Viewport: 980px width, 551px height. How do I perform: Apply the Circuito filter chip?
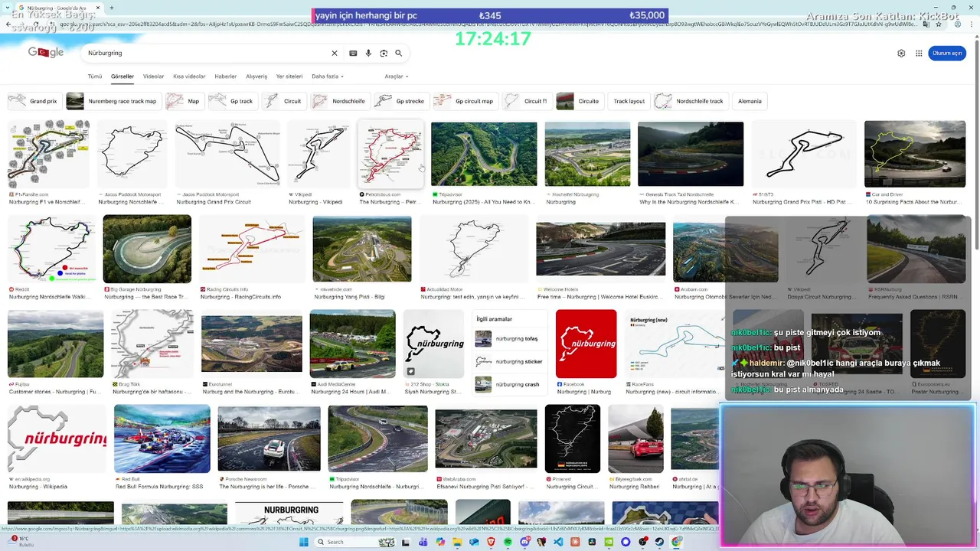580,101
